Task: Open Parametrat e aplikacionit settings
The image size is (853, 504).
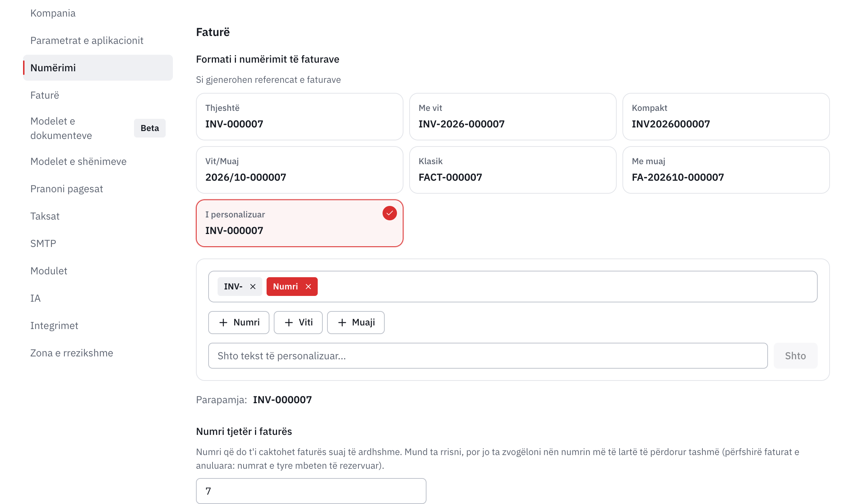Action: 98,40
